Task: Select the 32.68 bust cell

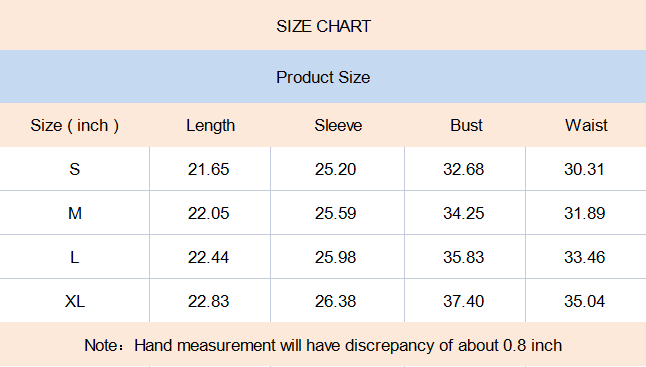Action: pyautogui.click(x=465, y=169)
